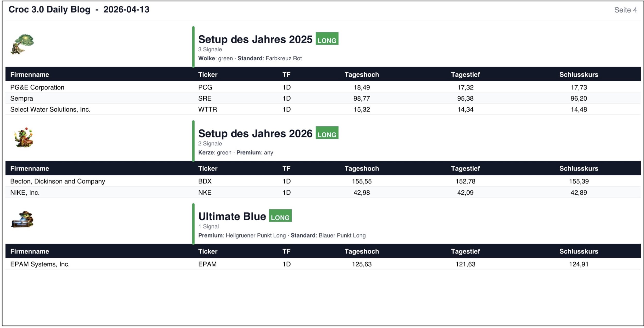Click Becton, Dickinson and Company name
This screenshot has height=328, width=644.
pos(57,181)
